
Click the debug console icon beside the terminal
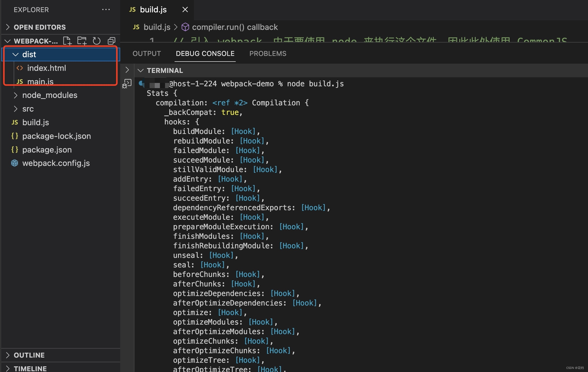click(127, 83)
